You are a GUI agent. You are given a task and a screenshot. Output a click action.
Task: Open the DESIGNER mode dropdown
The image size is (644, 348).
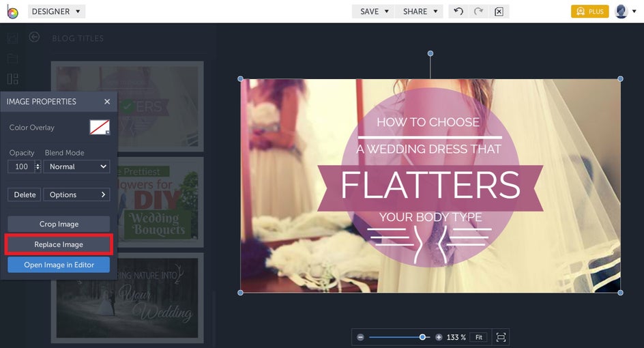[56, 12]
